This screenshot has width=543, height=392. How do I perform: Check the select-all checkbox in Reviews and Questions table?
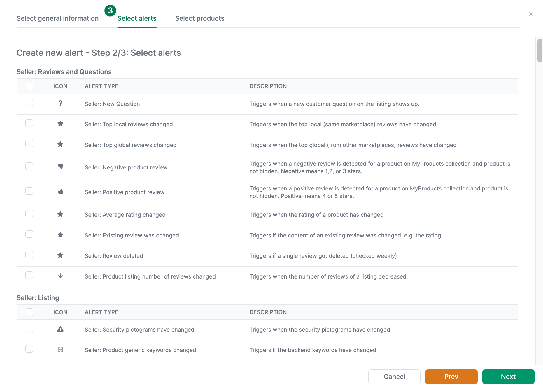point(29,86)
